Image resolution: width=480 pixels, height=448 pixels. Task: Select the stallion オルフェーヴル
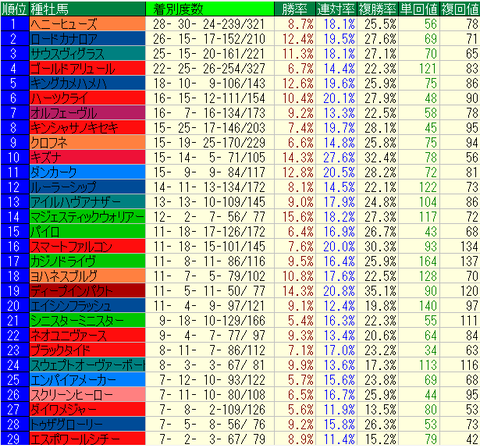87,113
